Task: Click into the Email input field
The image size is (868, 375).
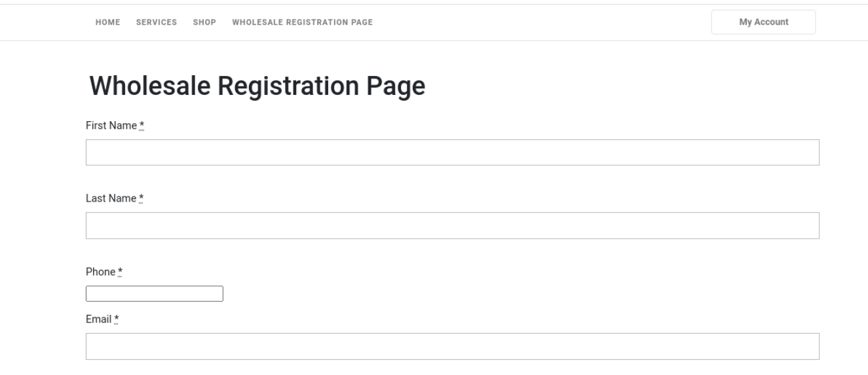Action: (453, 346)
